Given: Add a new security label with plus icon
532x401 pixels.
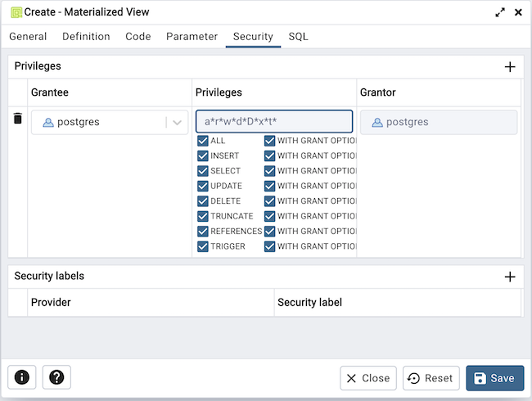Looking at the screenshot, I should tap(509, 277).
